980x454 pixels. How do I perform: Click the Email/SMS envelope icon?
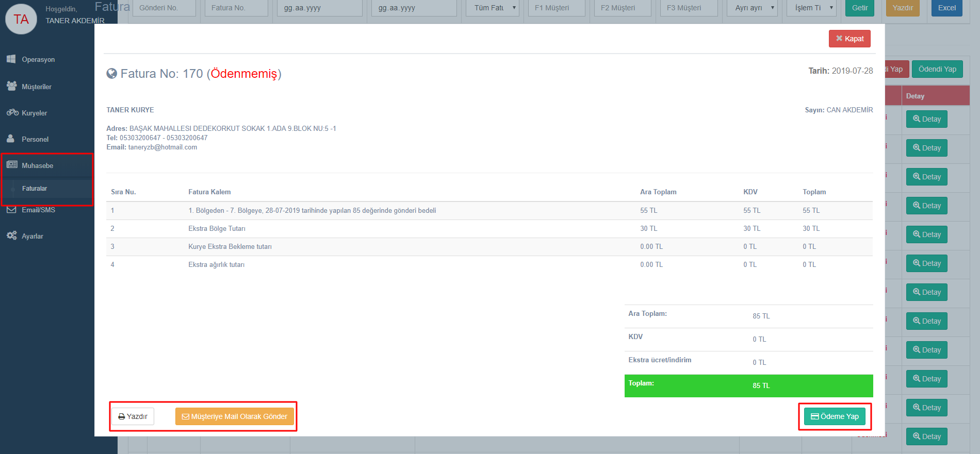pos(12,210)
